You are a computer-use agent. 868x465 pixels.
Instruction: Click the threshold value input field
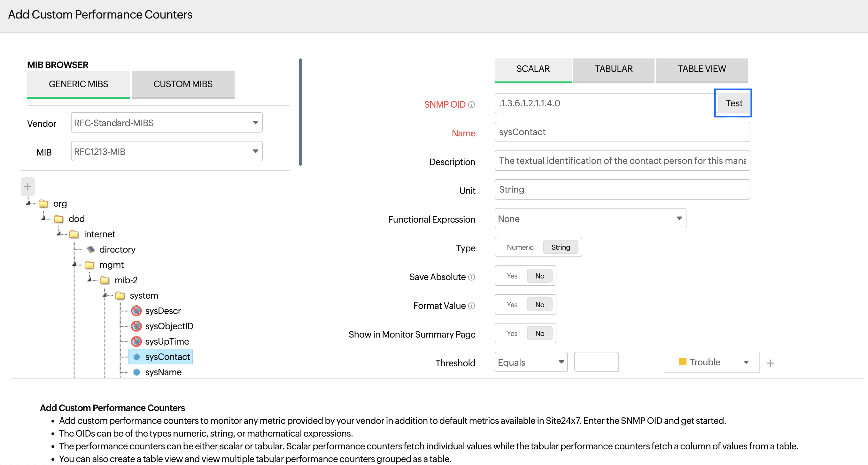click(x=596, y=362)
